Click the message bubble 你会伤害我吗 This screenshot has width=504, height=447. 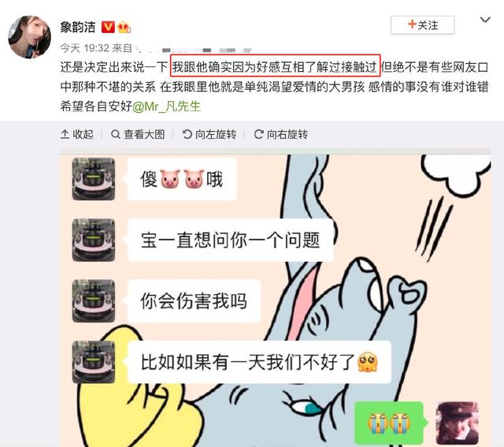[x=194, y=301]
